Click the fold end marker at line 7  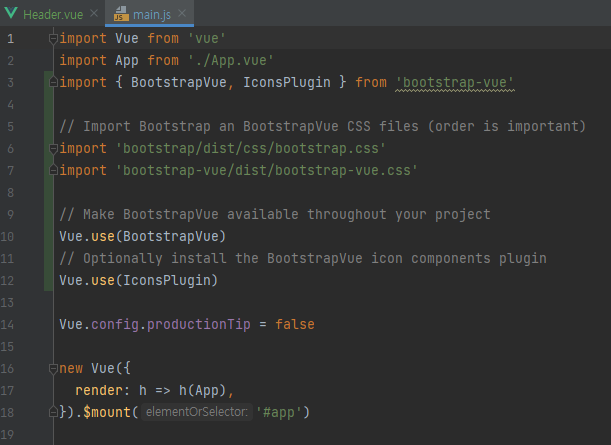(53, 170)
